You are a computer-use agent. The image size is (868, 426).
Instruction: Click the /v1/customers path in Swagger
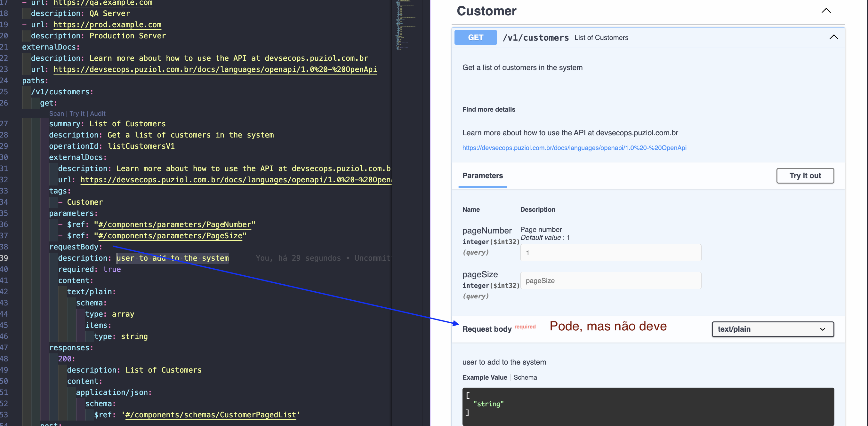pyautogui.click(x=535, y=38)
